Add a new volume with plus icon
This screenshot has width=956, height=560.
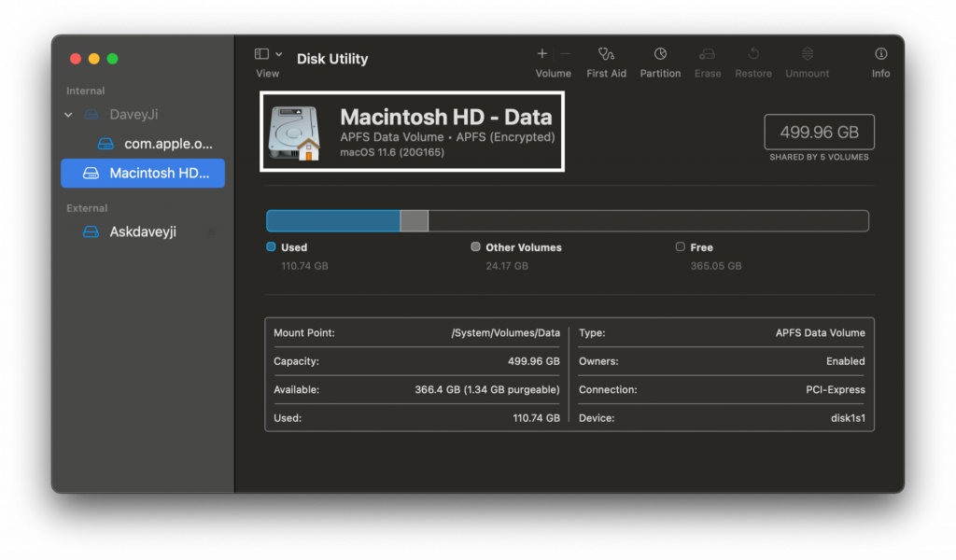coord(541,53)
